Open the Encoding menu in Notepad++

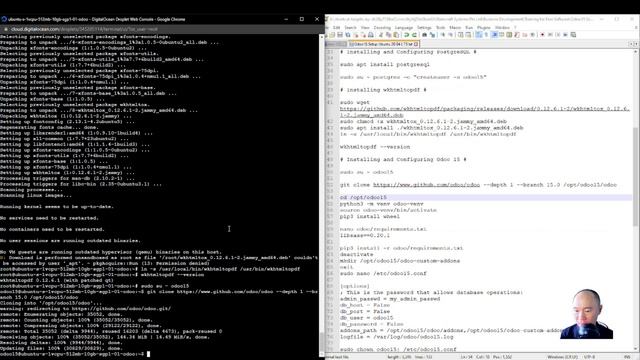click(382, 27)
